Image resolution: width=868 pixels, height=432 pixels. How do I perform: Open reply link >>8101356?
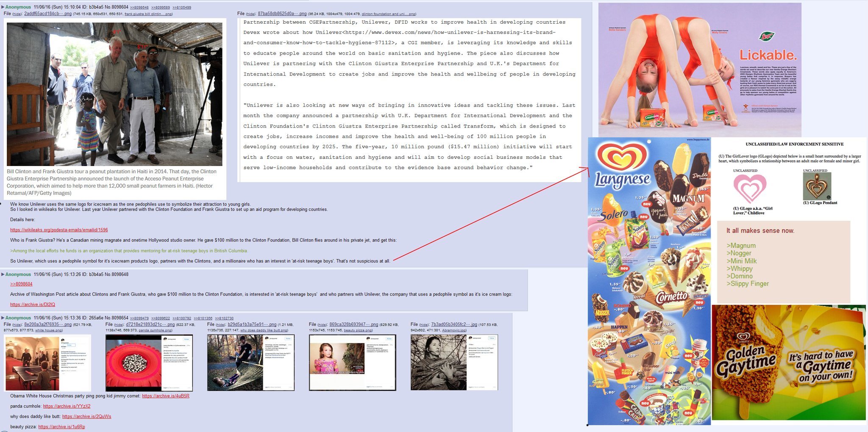tap(203, 318)
